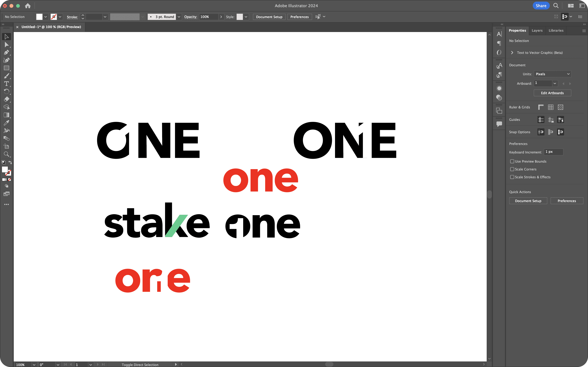Toggle Use Preview Bounds checkbox
588x367 pixels.
coord(512,161)
